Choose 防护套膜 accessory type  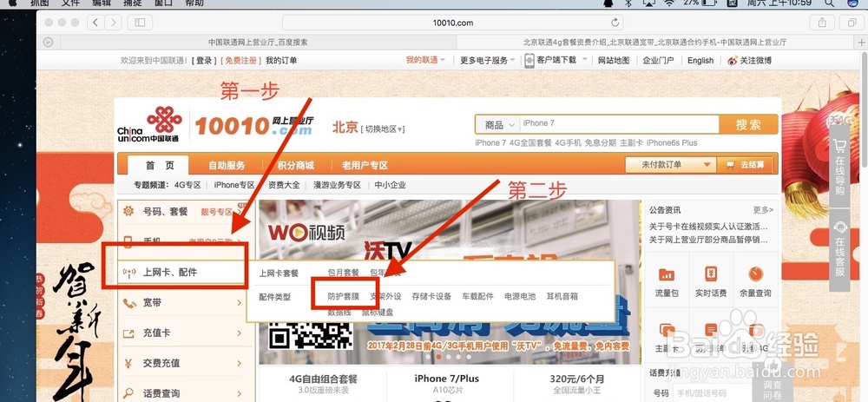pyautogui.click(x=343, y=297)
